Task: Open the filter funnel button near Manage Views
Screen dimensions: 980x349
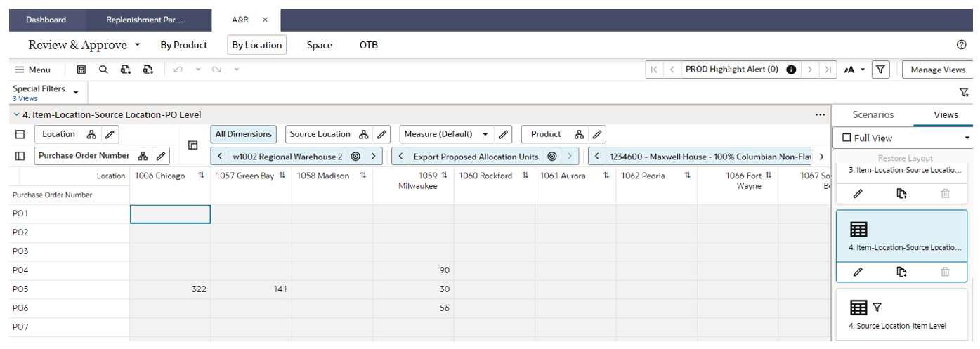Action: 881,70
